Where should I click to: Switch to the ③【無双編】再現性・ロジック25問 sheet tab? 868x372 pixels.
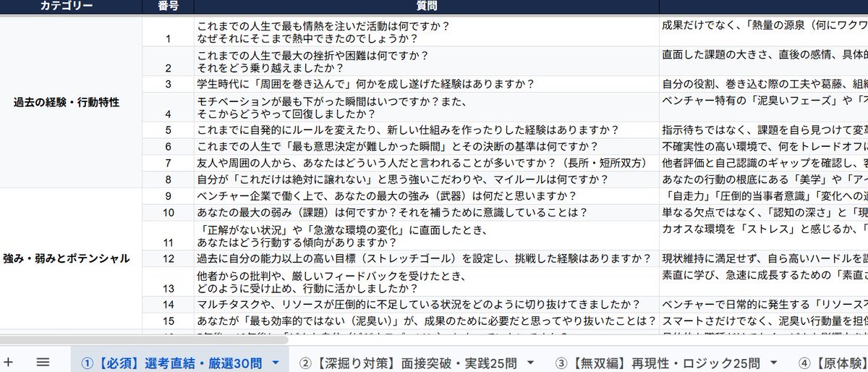point(665,363)
